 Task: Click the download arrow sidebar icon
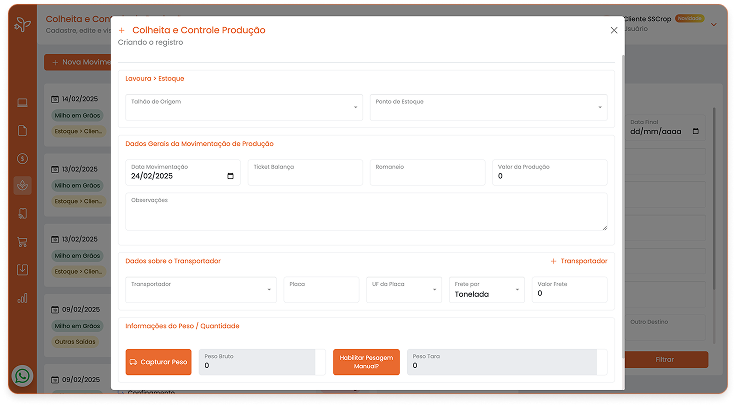pyautogui.click(x=22, y=269)
